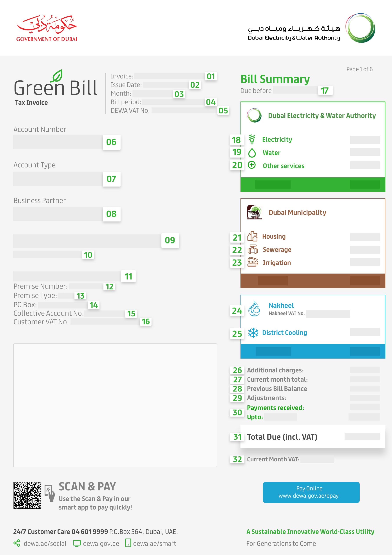Click the Page 1 of 6 indicator
This screenshot has width=392, height=555.
359,69
